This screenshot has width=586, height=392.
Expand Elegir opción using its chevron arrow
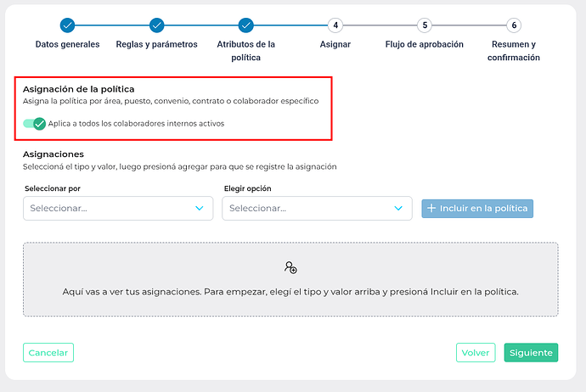click(398, 209)
